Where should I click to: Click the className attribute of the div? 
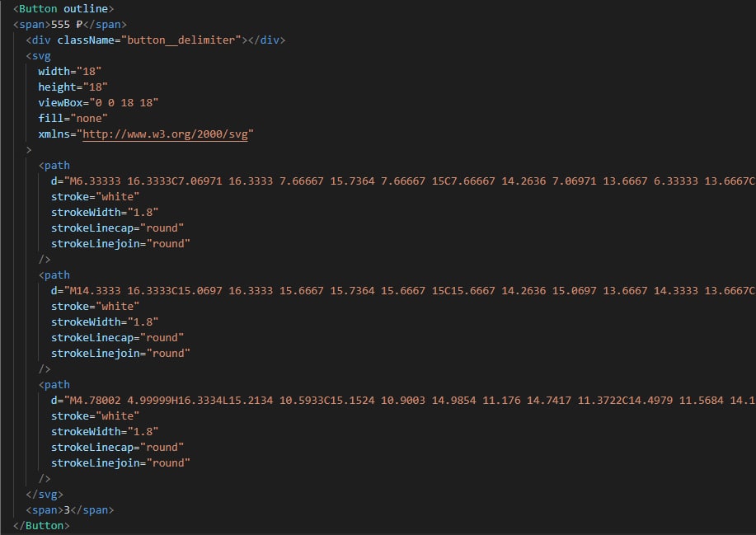[x=82, y=40]
